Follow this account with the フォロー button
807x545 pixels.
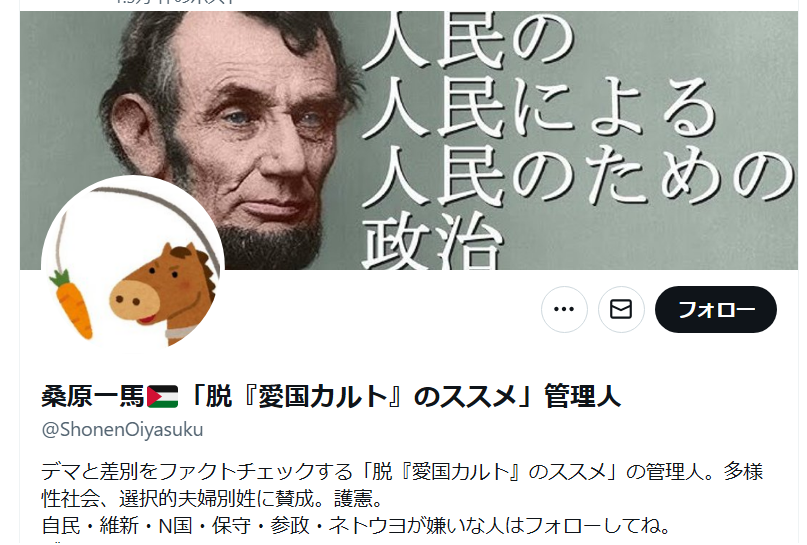pyautogui.click(x=715, y=309)
